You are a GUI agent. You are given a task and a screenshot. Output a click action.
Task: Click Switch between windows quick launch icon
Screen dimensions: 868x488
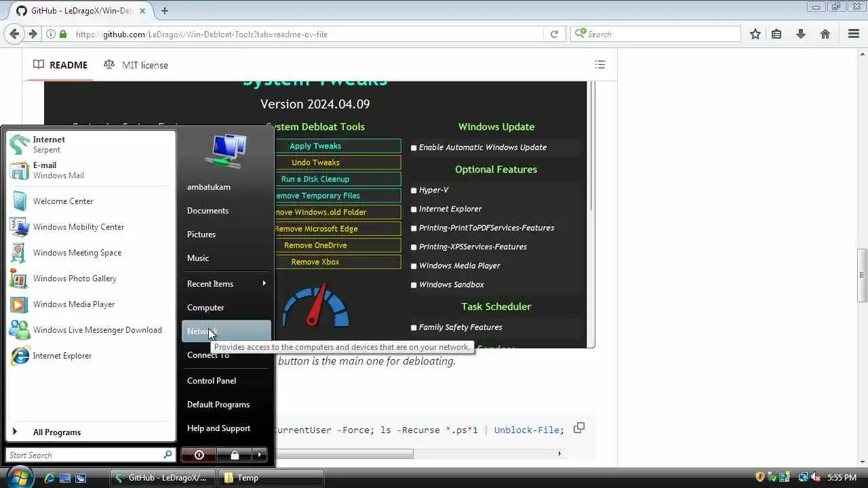click(x=81, y=478)
